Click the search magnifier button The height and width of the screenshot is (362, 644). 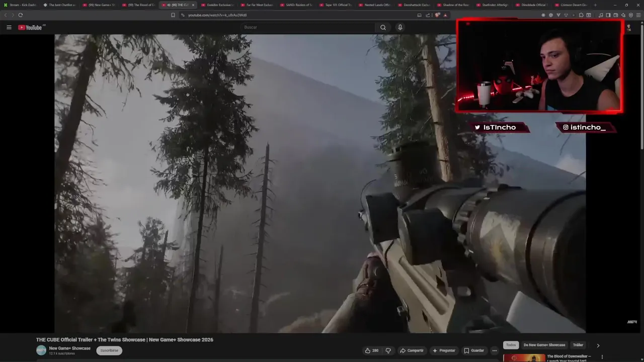coord(383,27)
